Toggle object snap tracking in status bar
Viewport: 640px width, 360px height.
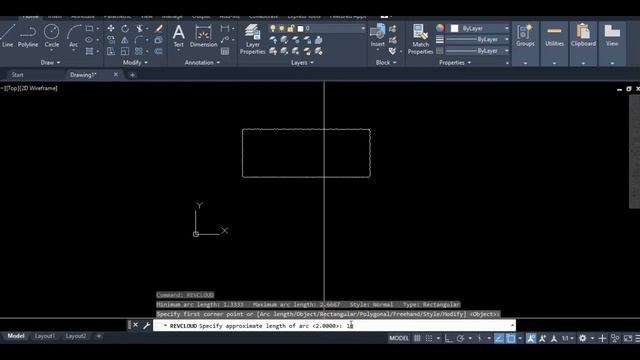point(499,338)
